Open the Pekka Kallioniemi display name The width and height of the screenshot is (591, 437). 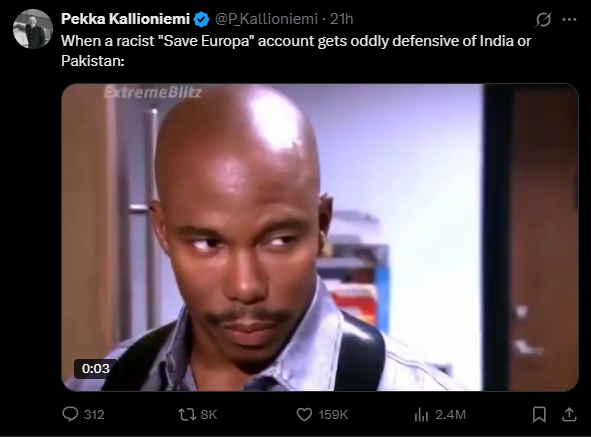[125, 19]
